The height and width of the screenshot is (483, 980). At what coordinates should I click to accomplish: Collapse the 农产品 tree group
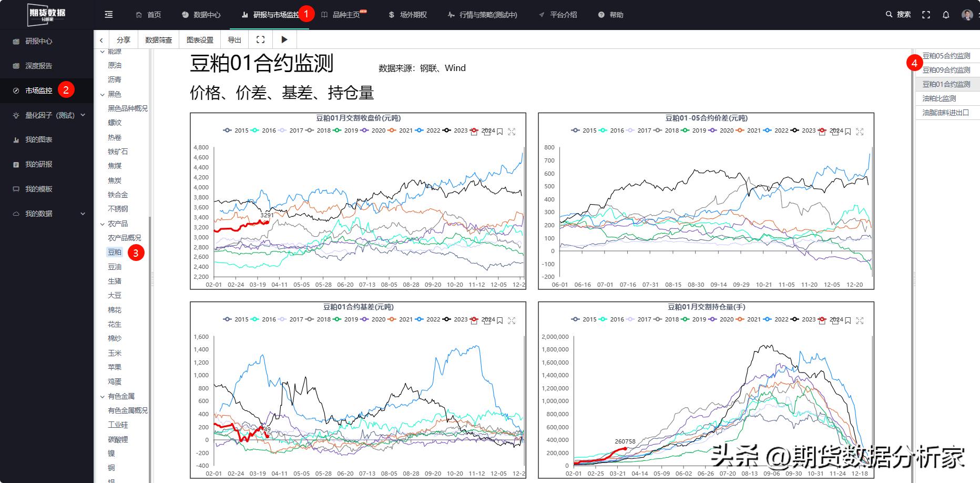[103, 224]
